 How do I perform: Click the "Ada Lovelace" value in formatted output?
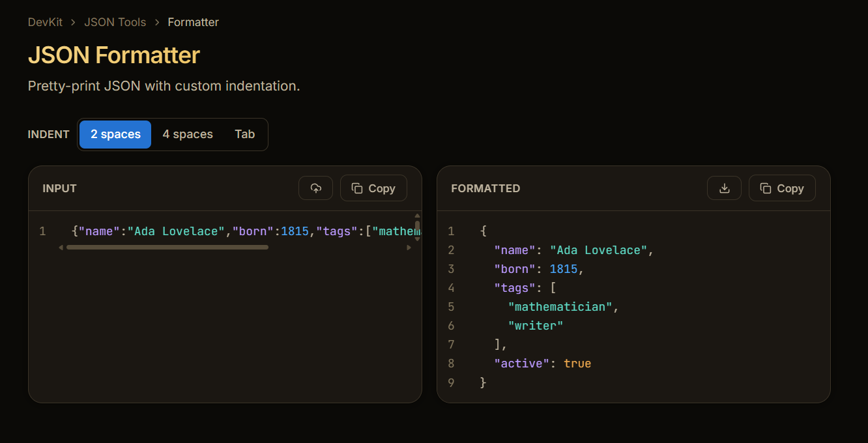[598, 250]
